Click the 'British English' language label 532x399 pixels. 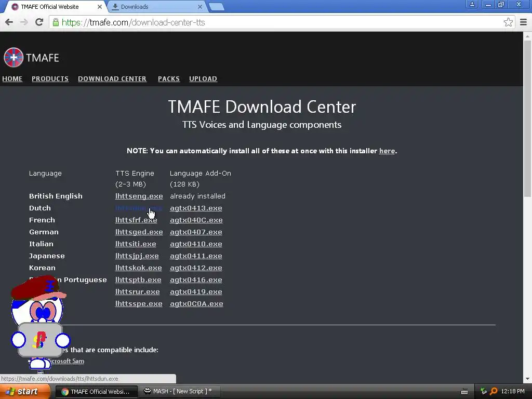point(56,196)
